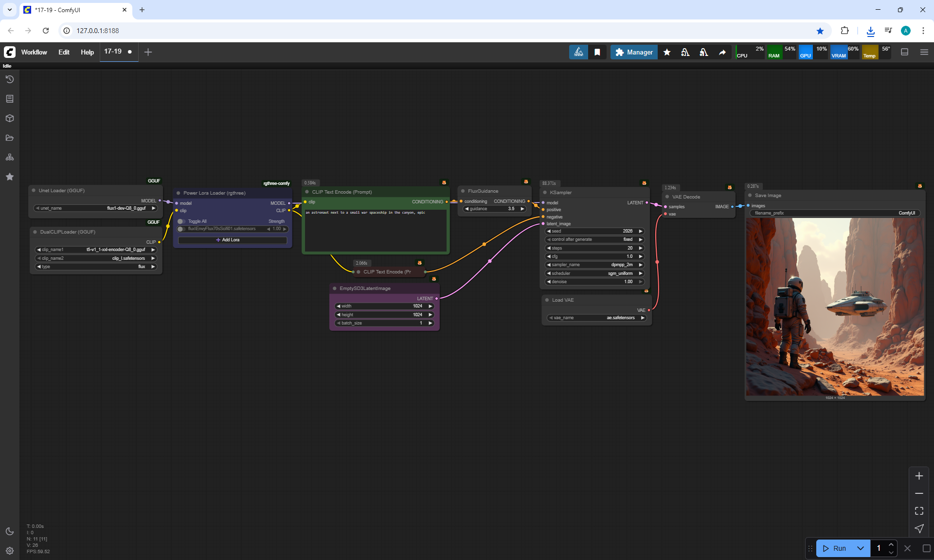
Task: Open the queue history sidebar icon
Action: [x=10, y=79]
